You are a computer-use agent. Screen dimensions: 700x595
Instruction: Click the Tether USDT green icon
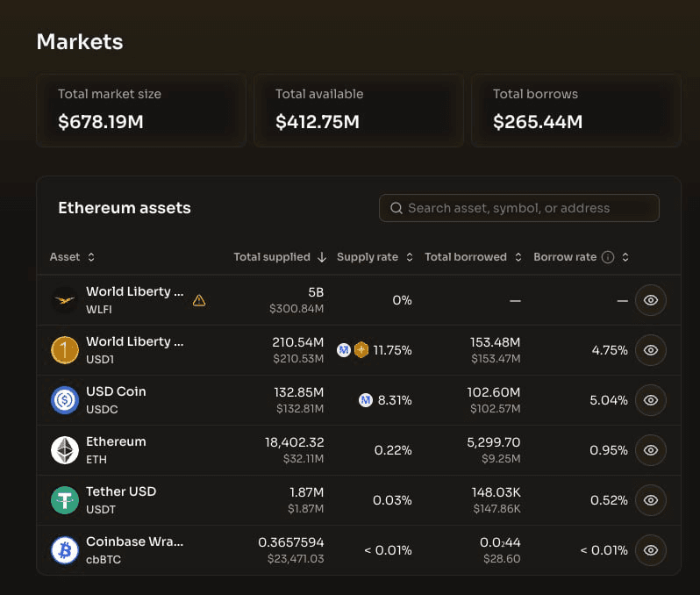pos(65,500)
